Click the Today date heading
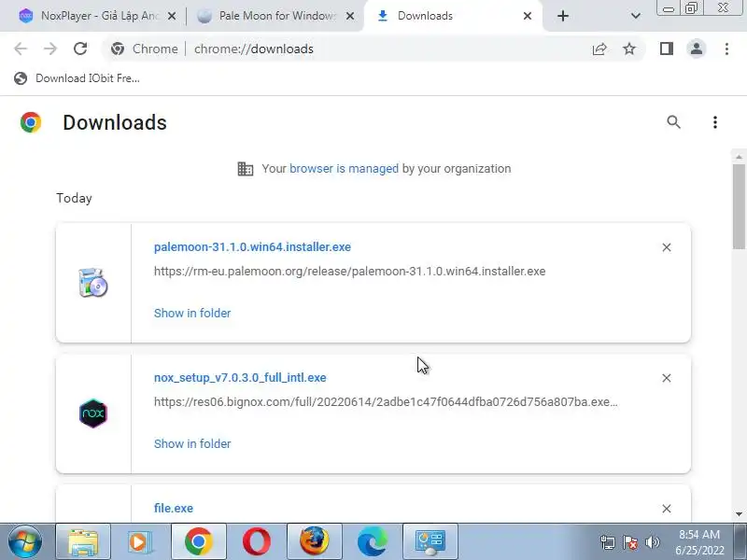The height and width of the screenshot is (560, 747). tap(74, 198)
